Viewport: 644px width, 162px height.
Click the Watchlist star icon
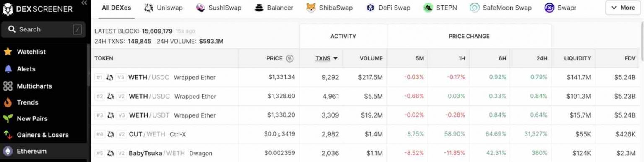[8, 52]
